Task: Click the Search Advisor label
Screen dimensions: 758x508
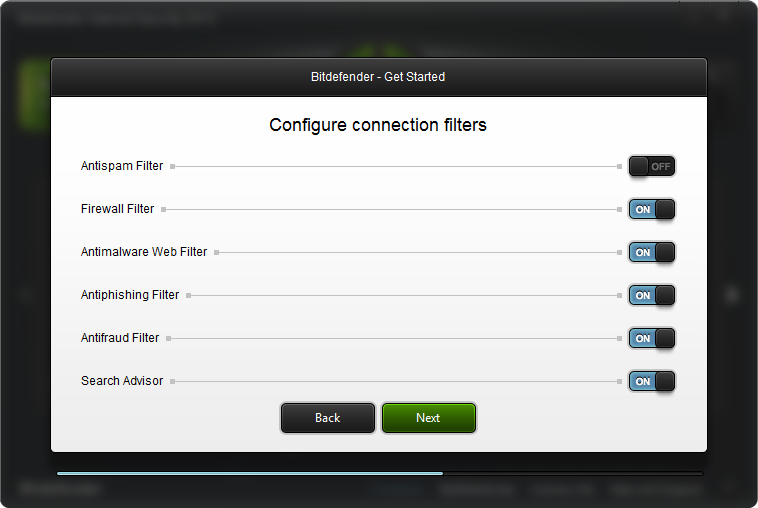Action: 122,381
